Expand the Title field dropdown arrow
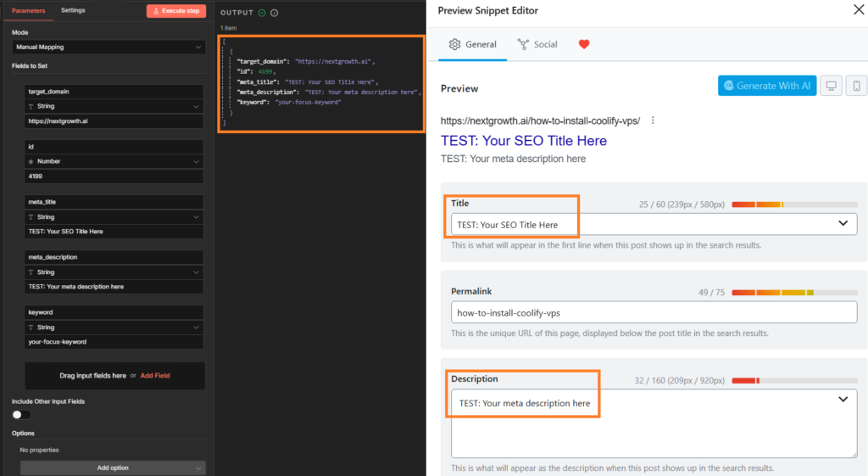The image size is (868, 476). point(843,224)
